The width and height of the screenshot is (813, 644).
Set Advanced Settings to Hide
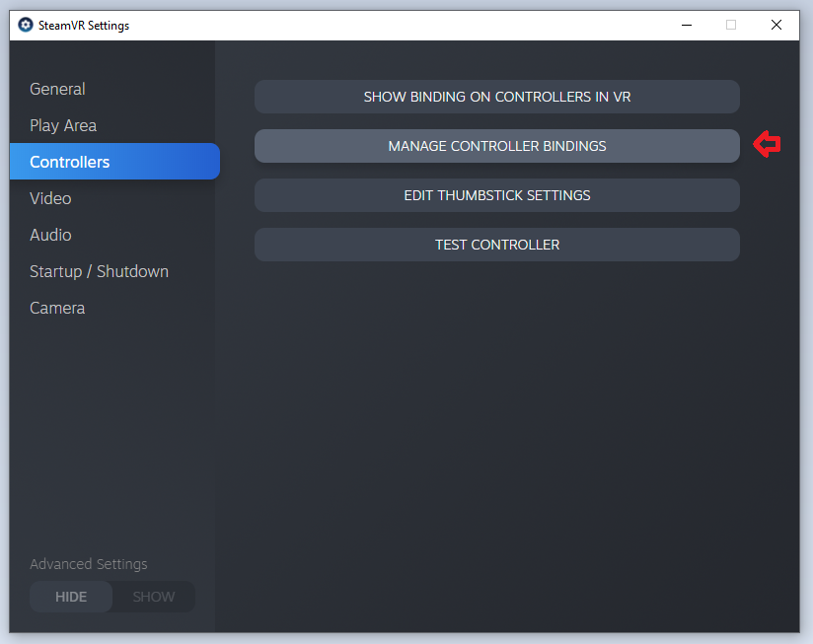click(71, 597)
